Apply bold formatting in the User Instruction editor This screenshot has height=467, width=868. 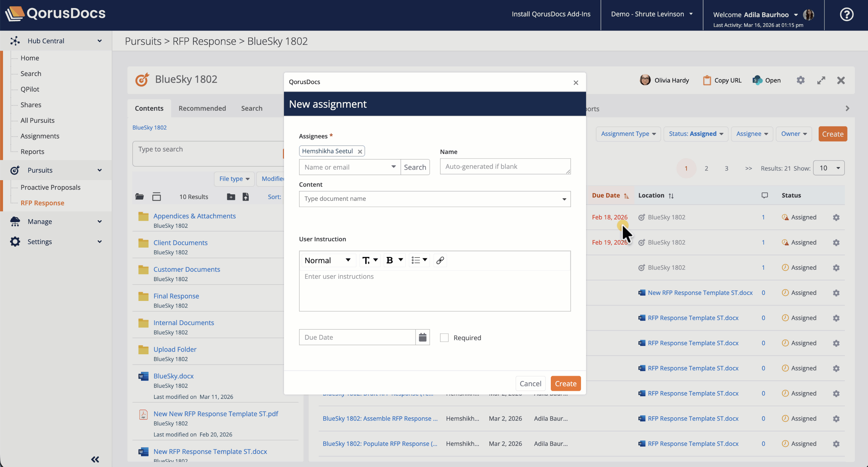[389, 260]
